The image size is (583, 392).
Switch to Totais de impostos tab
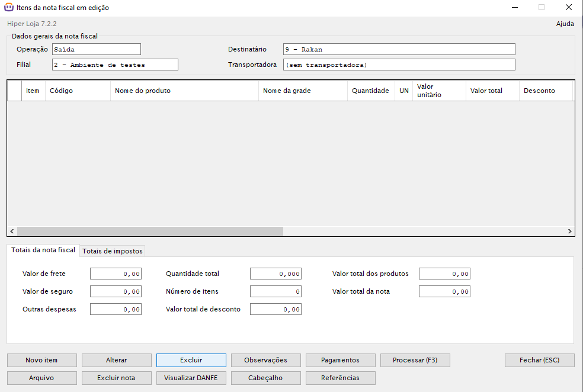(x=113, y=251)
